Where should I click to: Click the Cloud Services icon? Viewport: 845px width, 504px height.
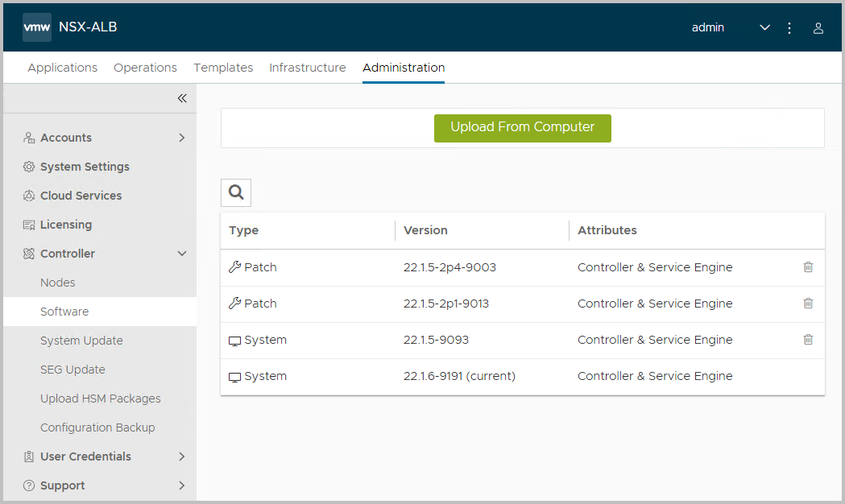tap(29, 196)
